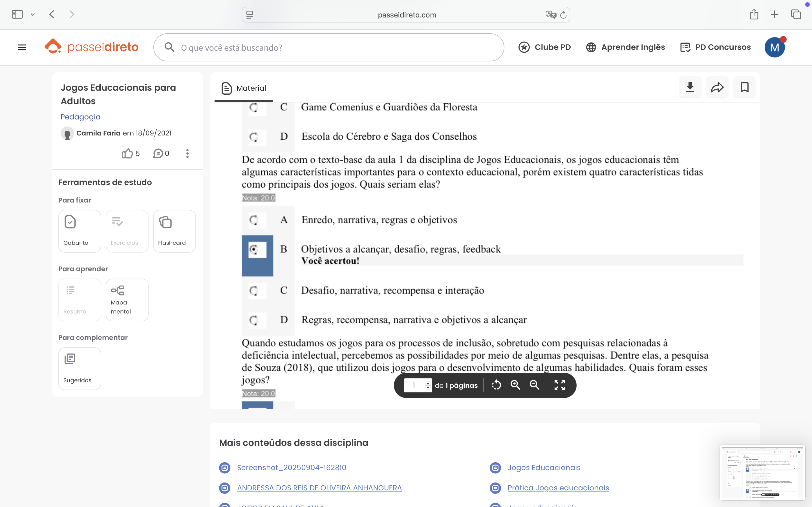The height and width of the screenshot is (507, 812).
Task: Open Prática Jogos educacionais link
Action: pyautogui.click(x=558, y=488)
